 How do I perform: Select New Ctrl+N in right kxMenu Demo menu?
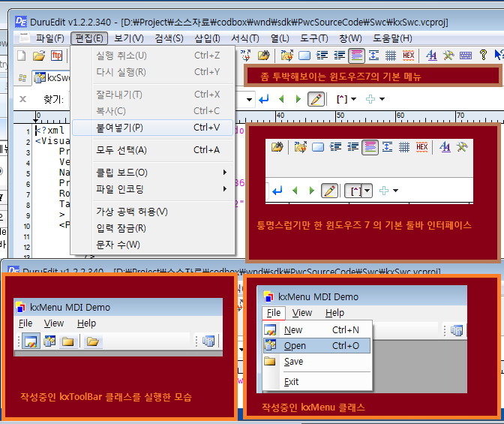click(317, 330)
